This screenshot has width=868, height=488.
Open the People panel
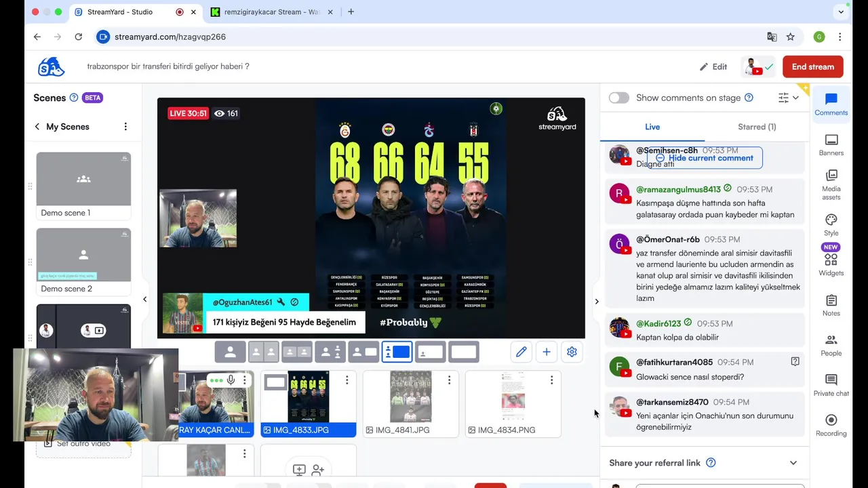[x=831, y=345]
